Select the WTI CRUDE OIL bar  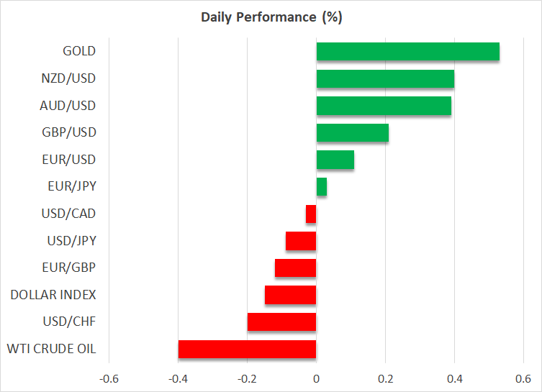click(247, 349)
